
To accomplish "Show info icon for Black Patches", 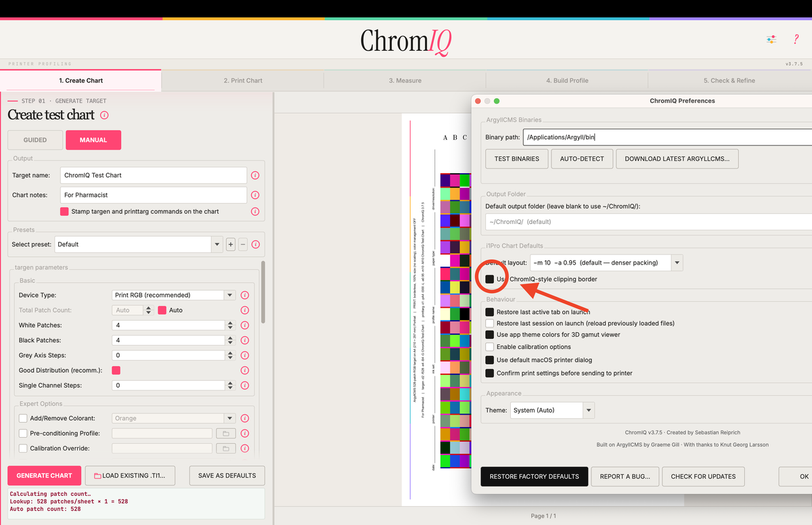I will click(245, 340).
